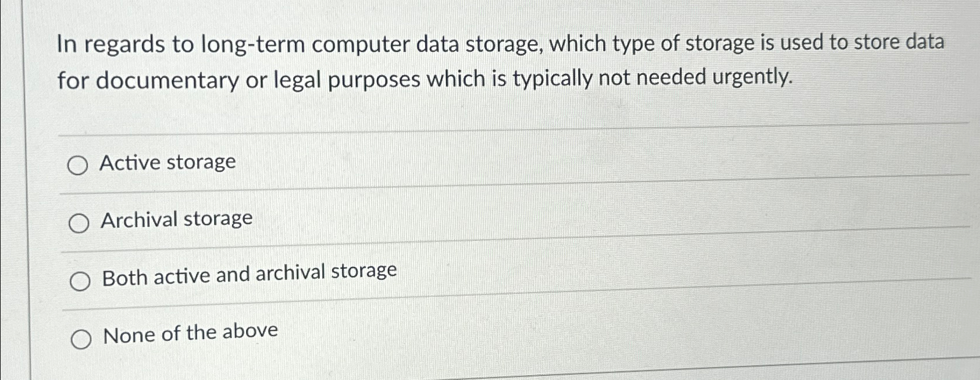The height and width of the screenshot is (380, 980).
Task: Click the Active storage answer text
Action: point(166,163)
